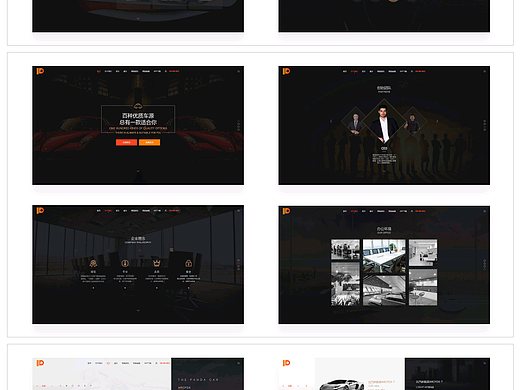Click the previous arrow in the team carousel

(x=331, y=121)
